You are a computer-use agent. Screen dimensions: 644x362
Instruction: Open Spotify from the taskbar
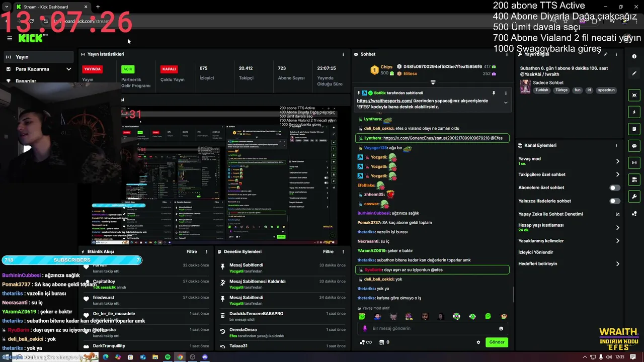(x=168, y=357)
